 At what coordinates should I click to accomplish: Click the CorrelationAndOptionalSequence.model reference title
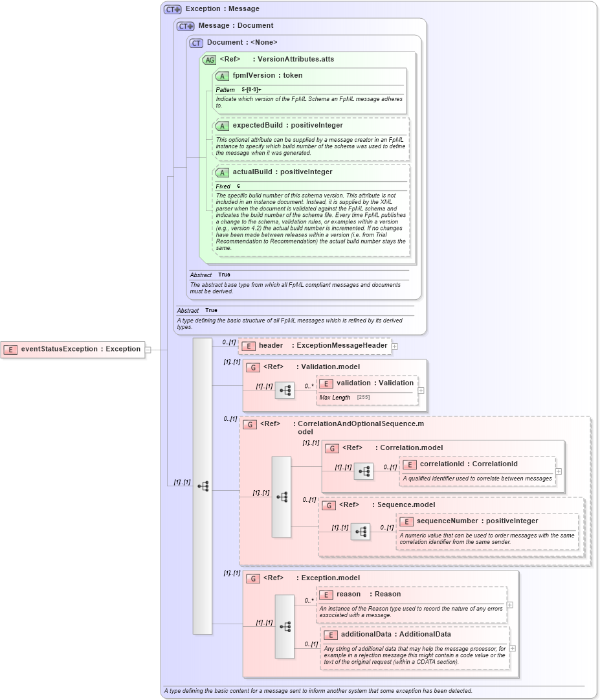pyautogui.click(x=342, y=427)
